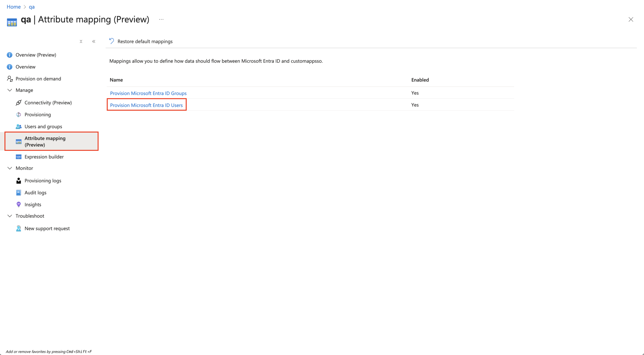Image resolution: width=644 pixels, height=355 pixels.
Task: Click the Enabled column header
Action: [420, 80]
